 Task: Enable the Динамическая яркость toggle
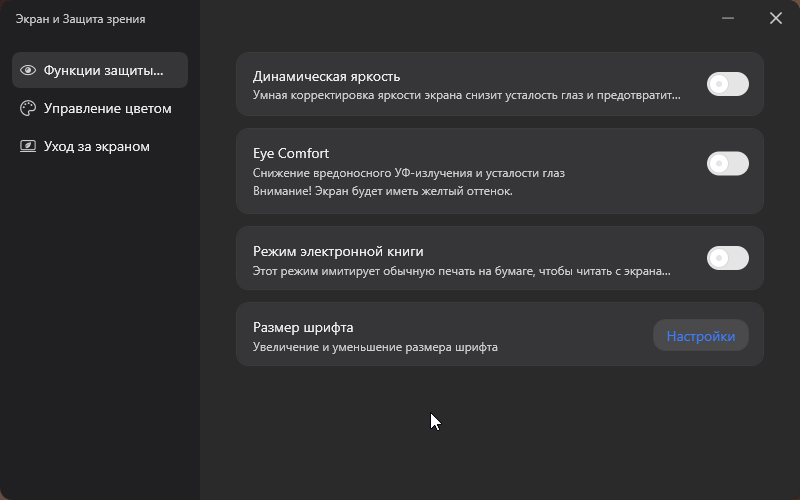(727, 84)
